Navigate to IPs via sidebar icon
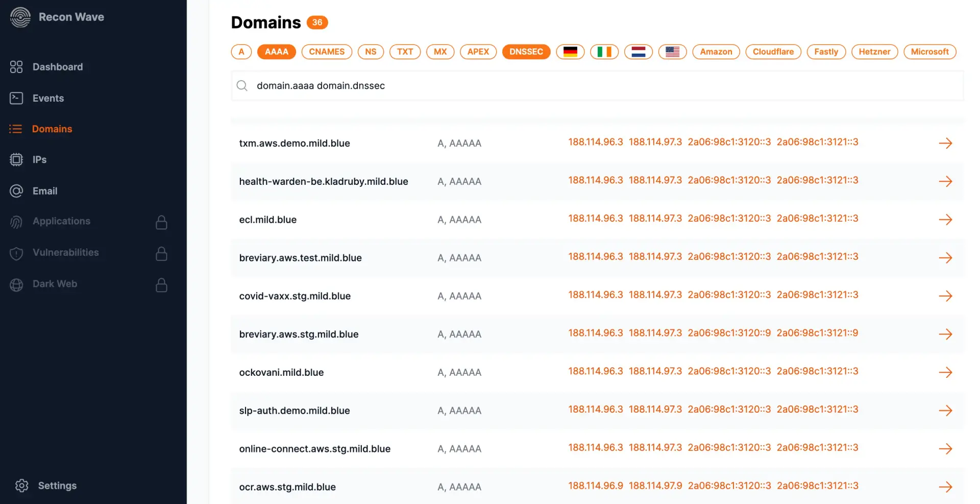Image resolution: width=980 pixels, height=504 pixels. click(x=16, y=159)
